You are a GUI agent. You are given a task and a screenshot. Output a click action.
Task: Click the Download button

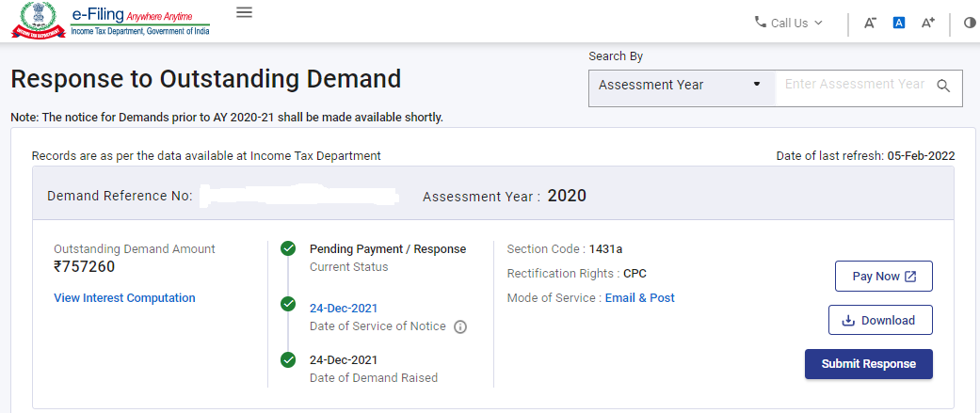tap(880, 320)
